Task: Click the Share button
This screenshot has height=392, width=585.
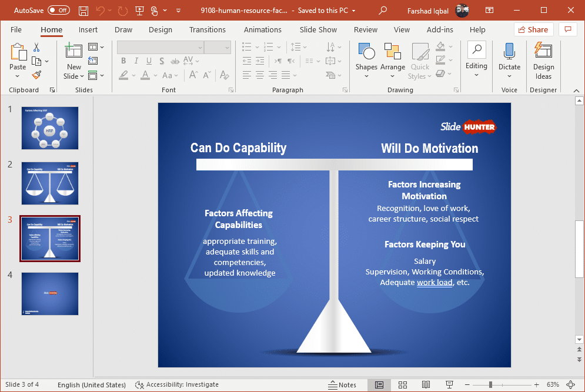Action: [533, 30]
